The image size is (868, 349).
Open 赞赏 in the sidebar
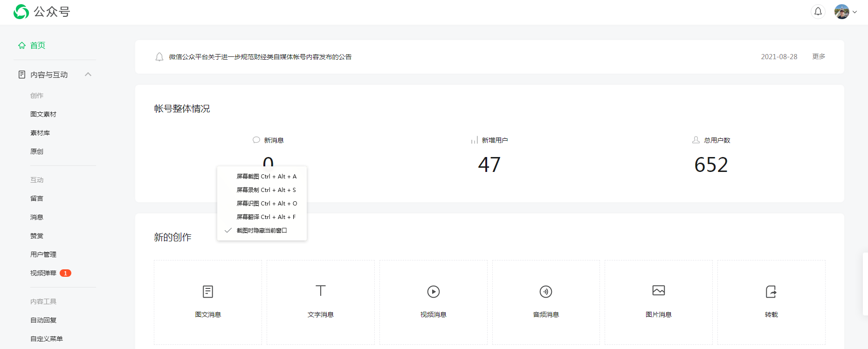coord(37,236)
